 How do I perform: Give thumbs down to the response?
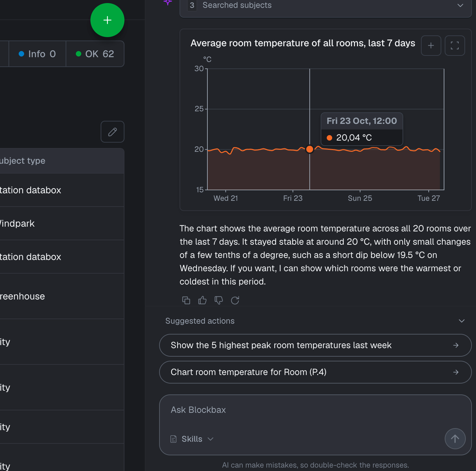(219, 300)
